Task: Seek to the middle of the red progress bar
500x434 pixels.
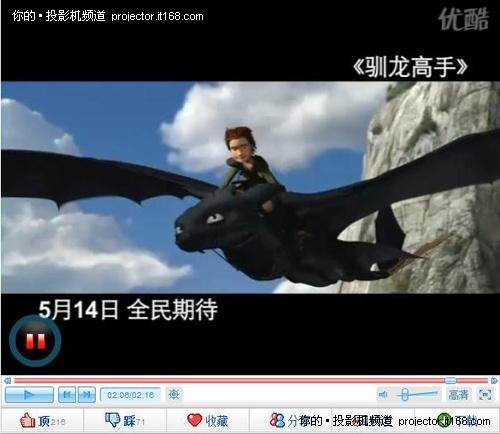Action: [251, 380]
